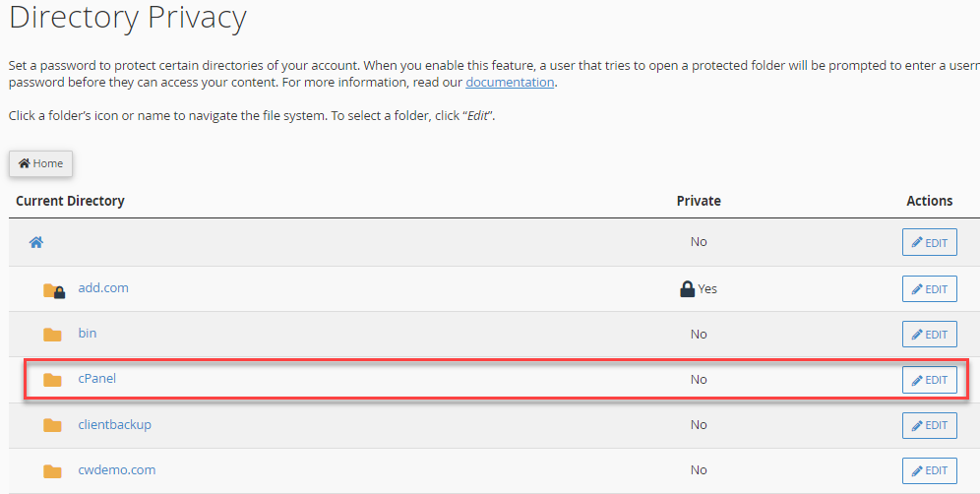Click the locked folder icon beside add.com
The image size is (980, 494).
tap(53, 289)
